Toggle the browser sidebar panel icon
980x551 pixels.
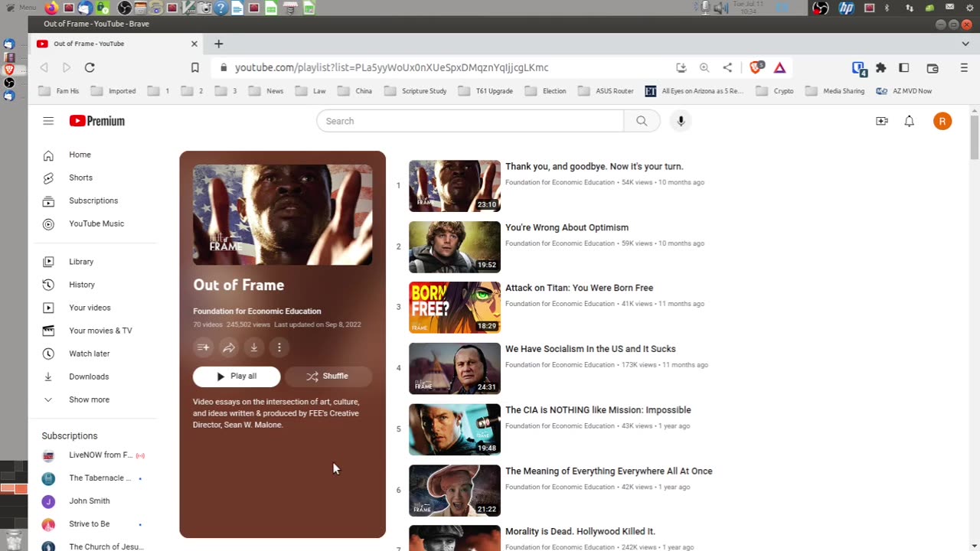[x=904, y=67]
